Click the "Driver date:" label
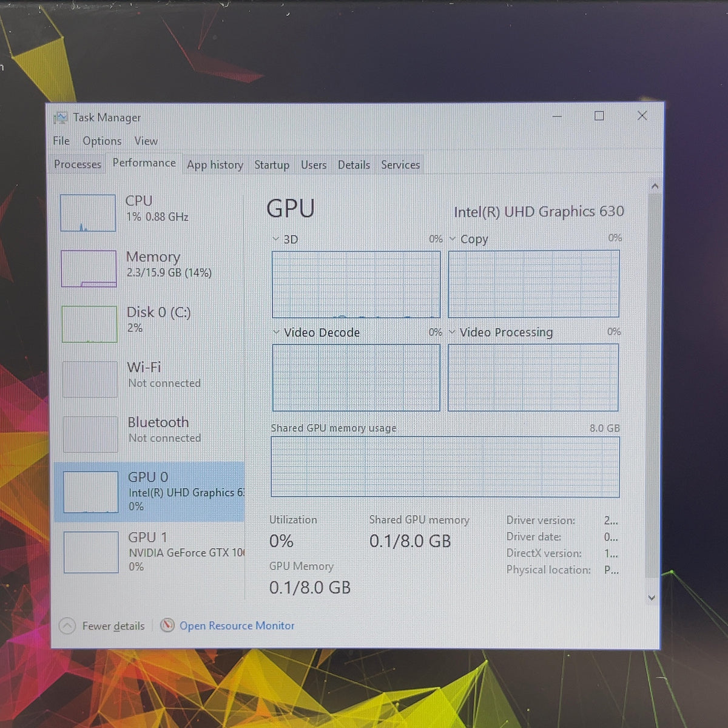Image resolution: width=728 pixels, height=728 pixels. tap(534, 537)
